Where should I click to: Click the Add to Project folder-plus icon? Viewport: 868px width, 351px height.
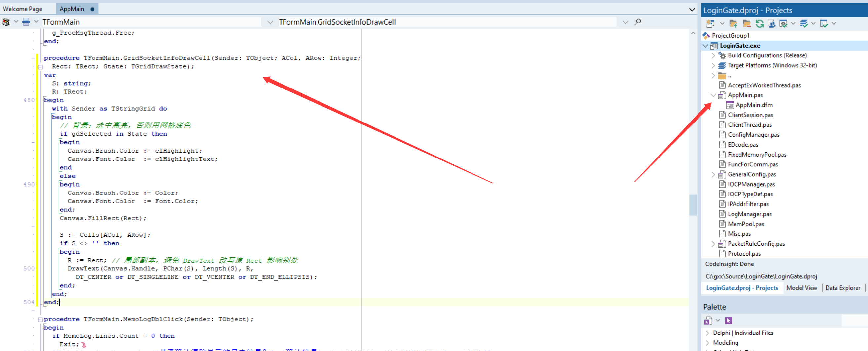733,23
